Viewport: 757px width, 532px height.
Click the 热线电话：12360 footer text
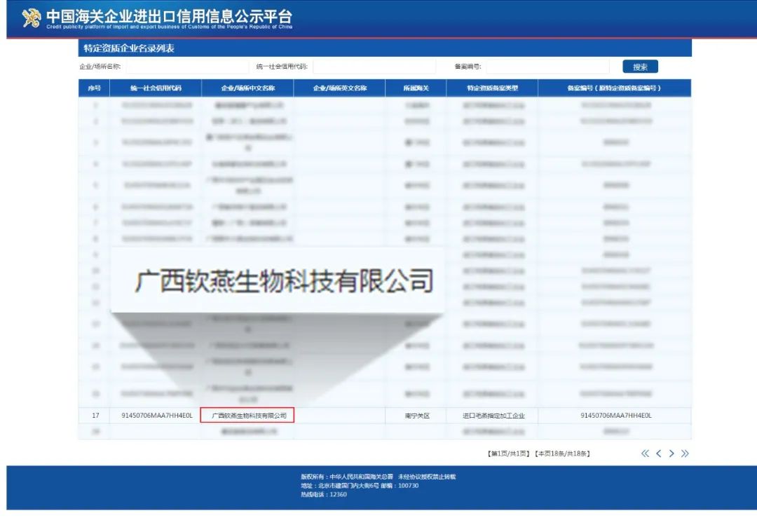(323, 494)
